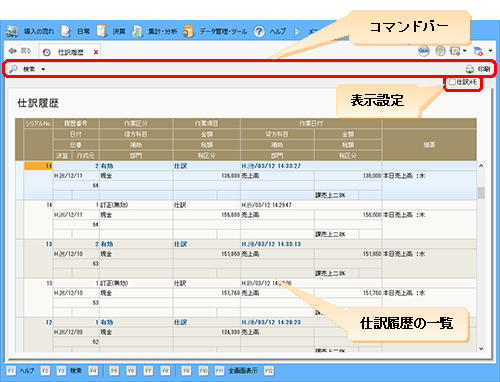Click the 履歴番号 column header

[76, 123]
